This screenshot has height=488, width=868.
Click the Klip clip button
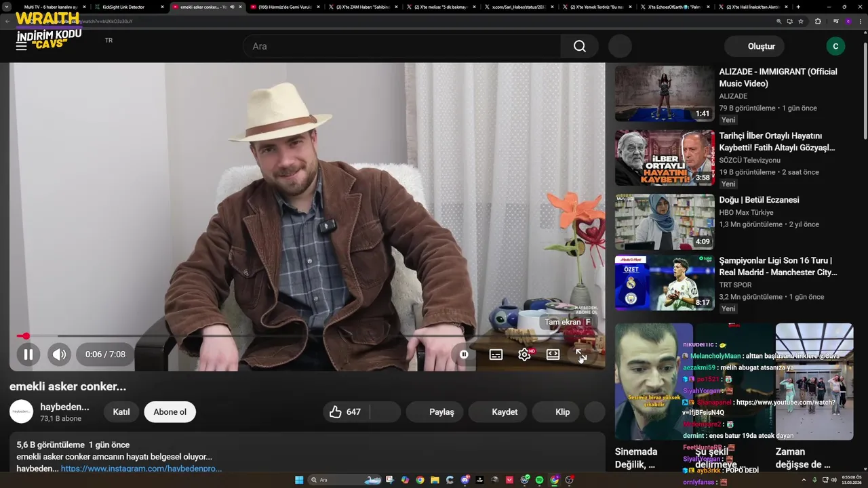[556, 411]
